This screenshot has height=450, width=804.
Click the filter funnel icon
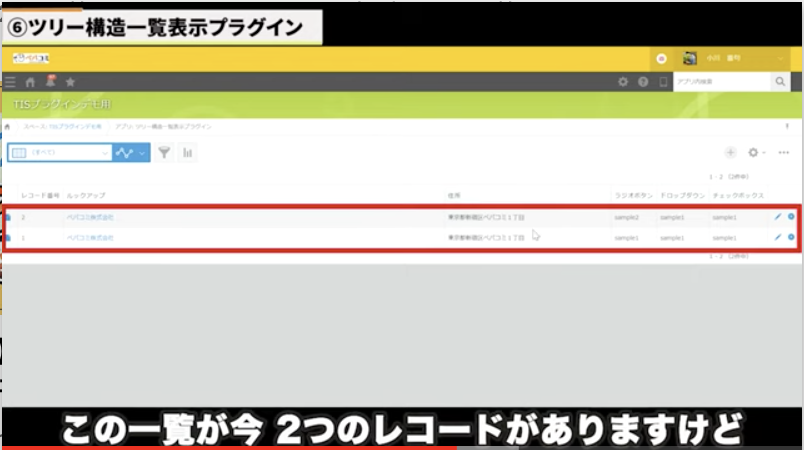click(164, 153)
